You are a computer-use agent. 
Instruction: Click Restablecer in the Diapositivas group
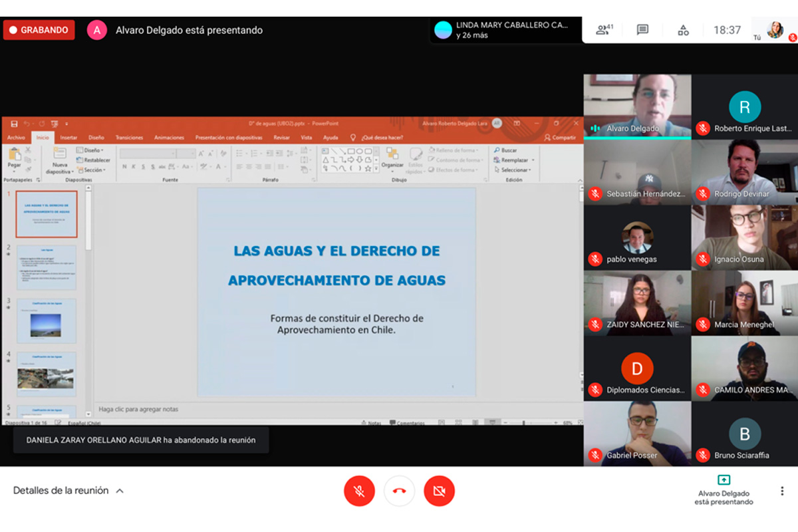[x=94, y=160]
